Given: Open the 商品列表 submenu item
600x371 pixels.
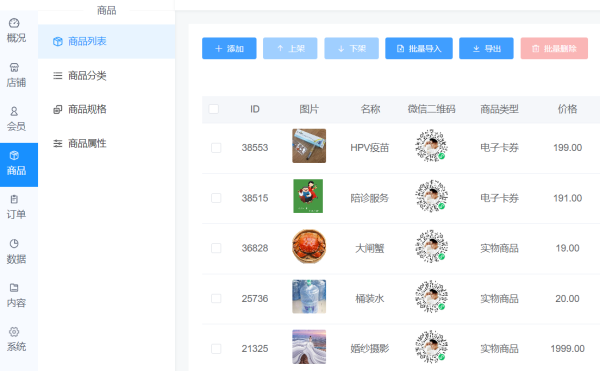Looking at the screenshot, I should 106,41.
